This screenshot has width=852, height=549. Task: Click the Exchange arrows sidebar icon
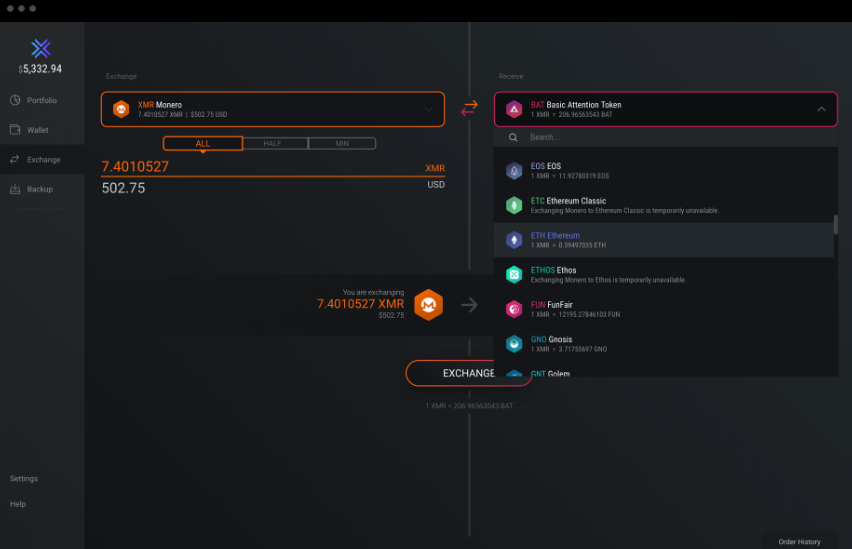pos(15,159)
